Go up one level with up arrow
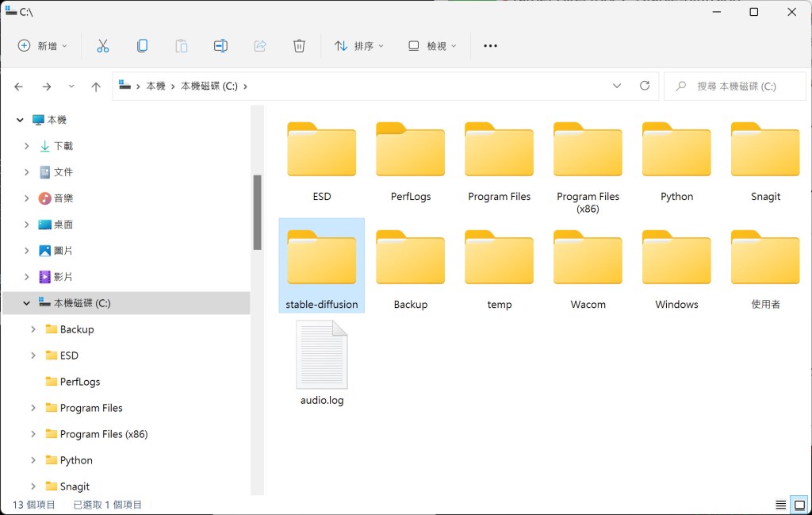This screenshot has height=515, width=812. click(96, 86)
